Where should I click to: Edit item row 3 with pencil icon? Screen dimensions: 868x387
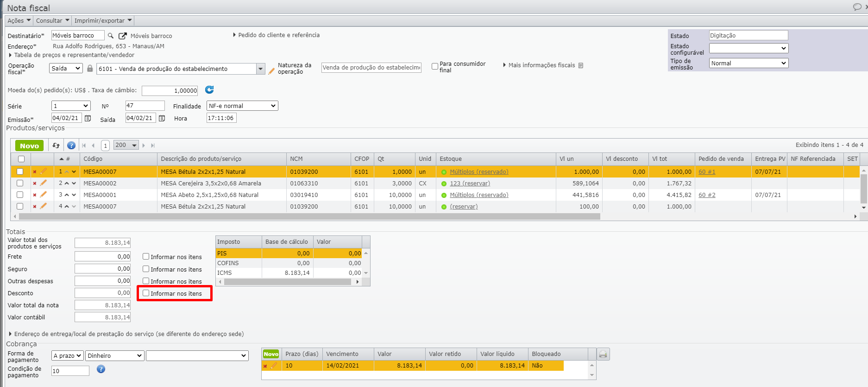coord(44,195)
